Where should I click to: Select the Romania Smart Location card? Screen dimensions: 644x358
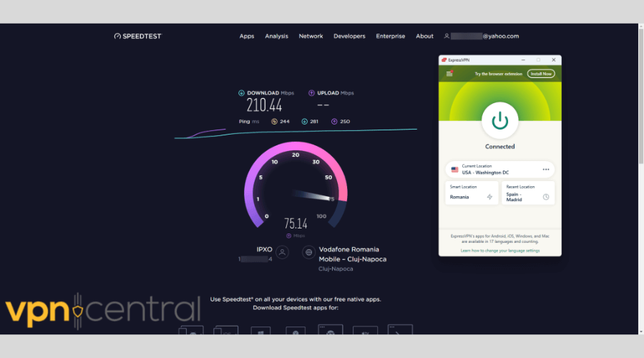pyautogui.click(x=472, y=193)
